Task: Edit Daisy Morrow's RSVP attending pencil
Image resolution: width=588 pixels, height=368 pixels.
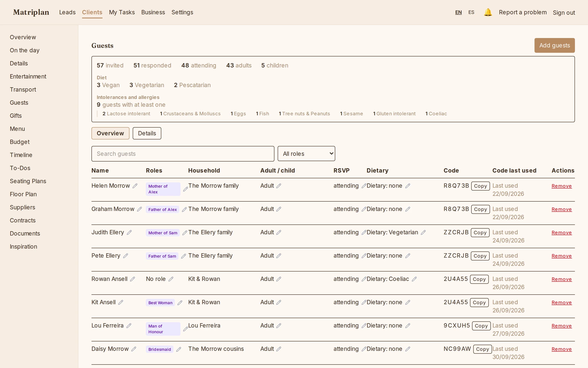Action: point(364,349)
